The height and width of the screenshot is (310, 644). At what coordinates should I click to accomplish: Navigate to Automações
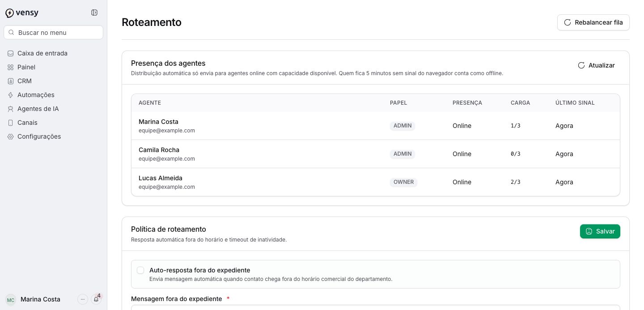pos(54,95)
